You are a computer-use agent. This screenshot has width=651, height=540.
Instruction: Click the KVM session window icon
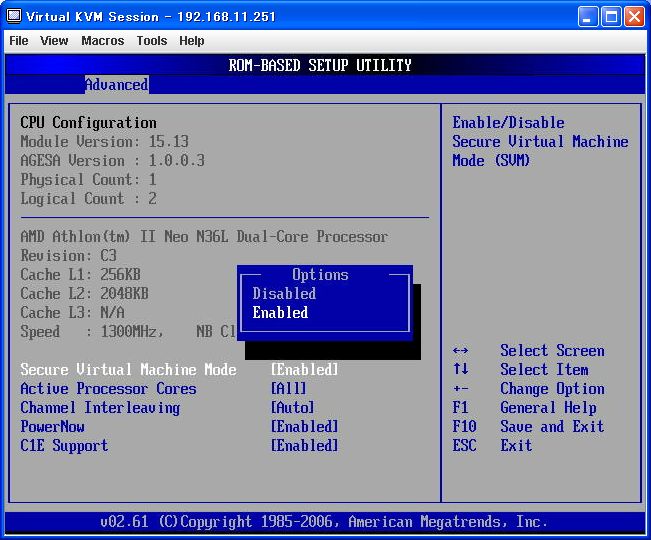(14, 16)
